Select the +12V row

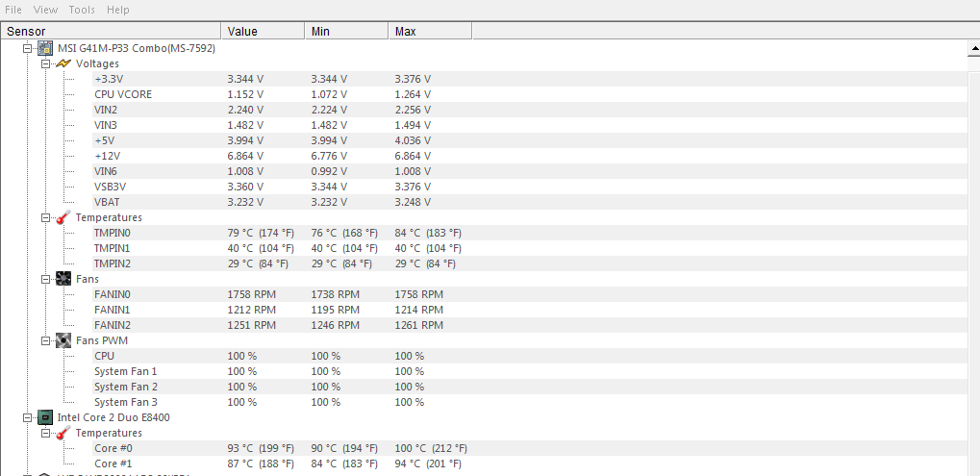[528, 156]
